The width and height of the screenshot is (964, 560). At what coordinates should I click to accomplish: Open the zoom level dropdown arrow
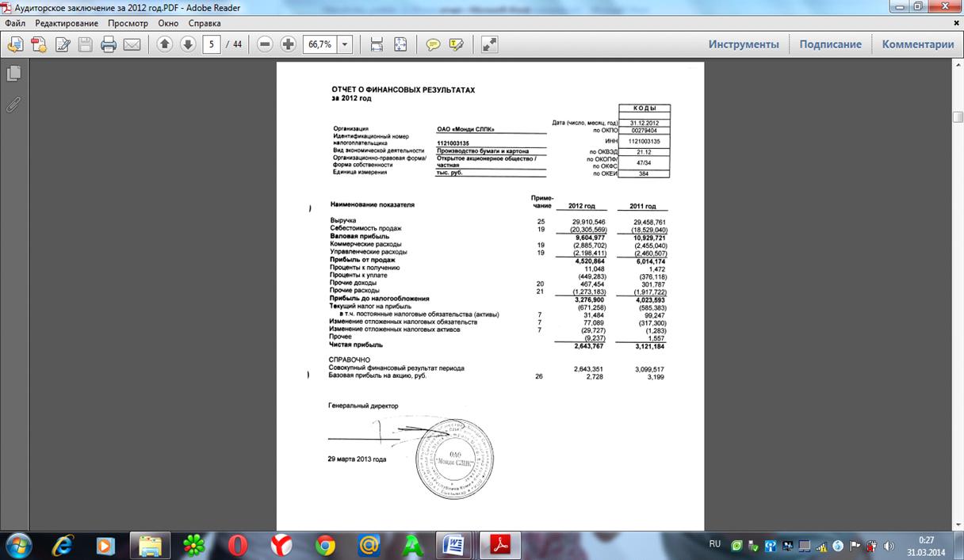point(345,44)
